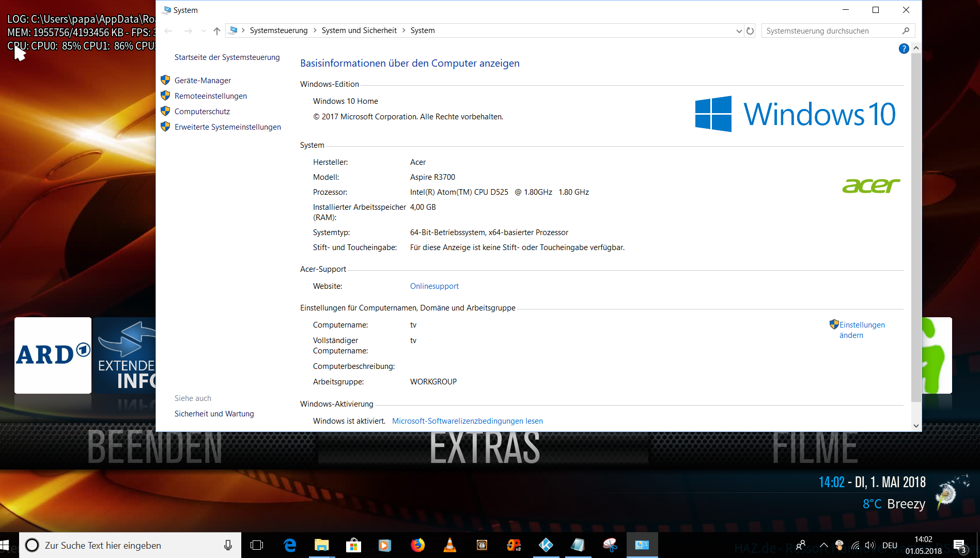Expand recent locations dropdown arrow

point(204,31)
